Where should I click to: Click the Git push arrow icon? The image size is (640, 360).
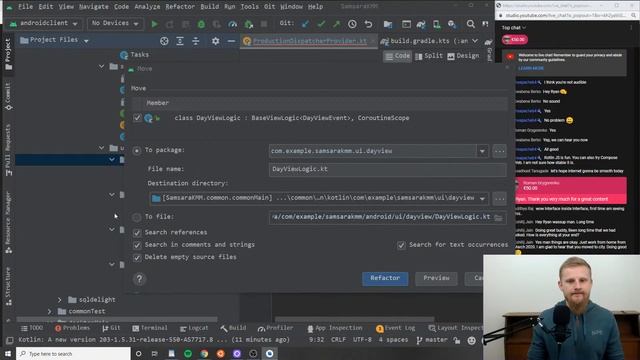(x=337, y=24)
